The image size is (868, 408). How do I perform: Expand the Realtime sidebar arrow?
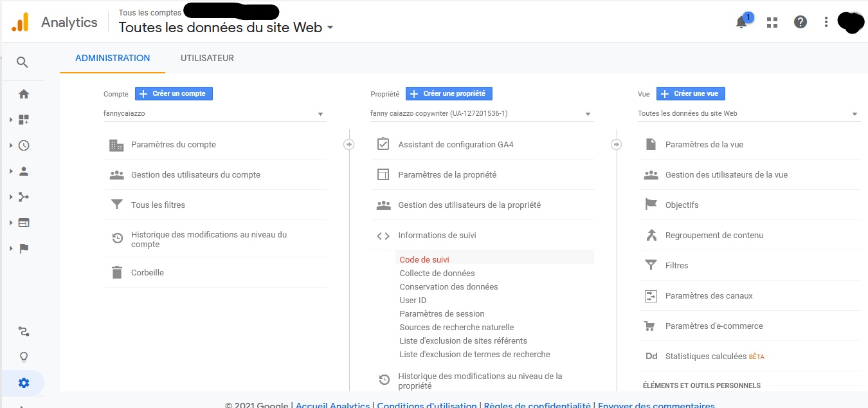point(11,145)
